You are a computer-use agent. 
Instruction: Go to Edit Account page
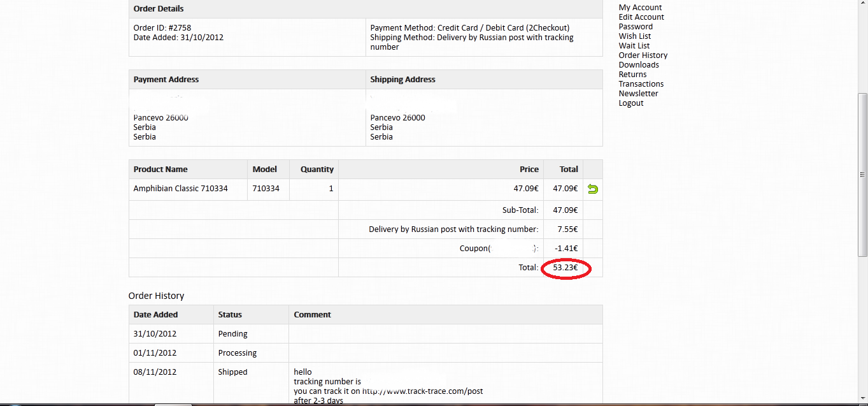point(641,17)
